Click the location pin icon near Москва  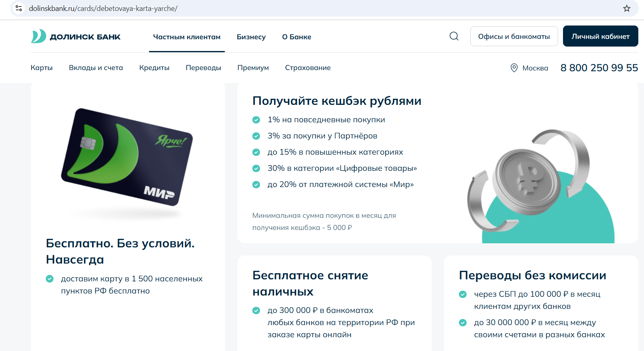click(514, 68)
